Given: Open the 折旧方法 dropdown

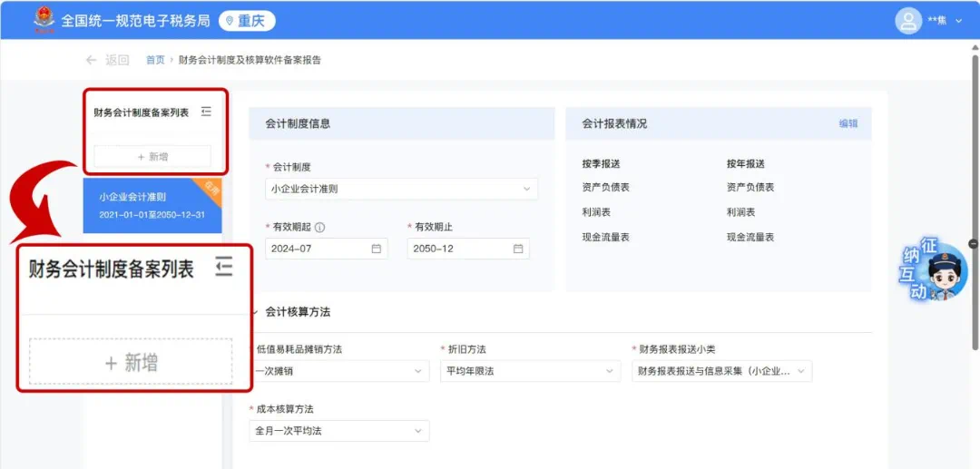Looking at the screenshot, I should (531, 371).
